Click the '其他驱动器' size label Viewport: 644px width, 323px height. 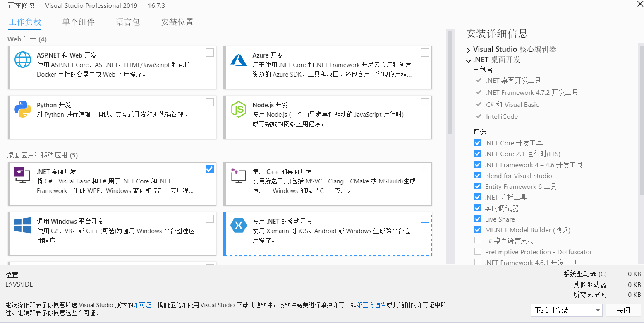click(x=590, y=284)
